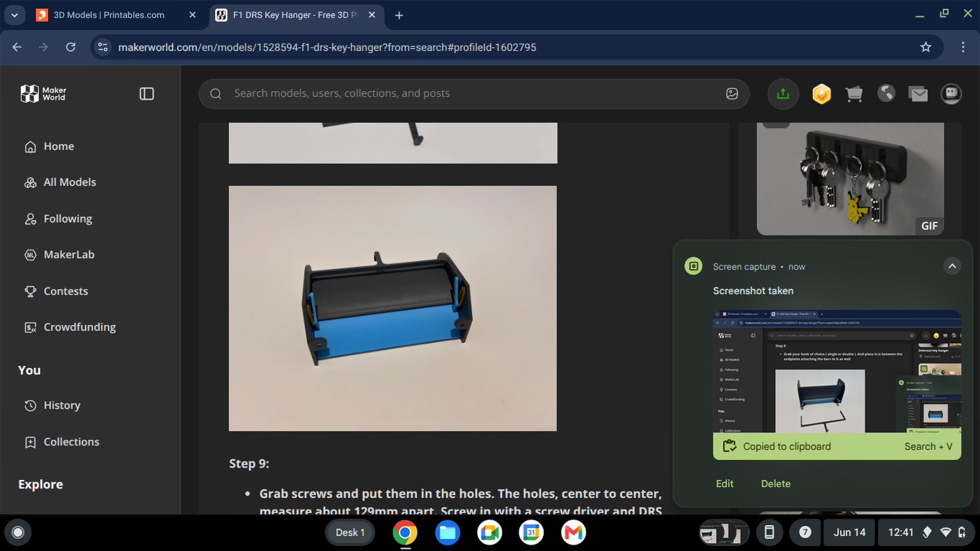This screenshot has width=980, height=551.
Task: Open the user profile avatar
Action: click(951, 93)
